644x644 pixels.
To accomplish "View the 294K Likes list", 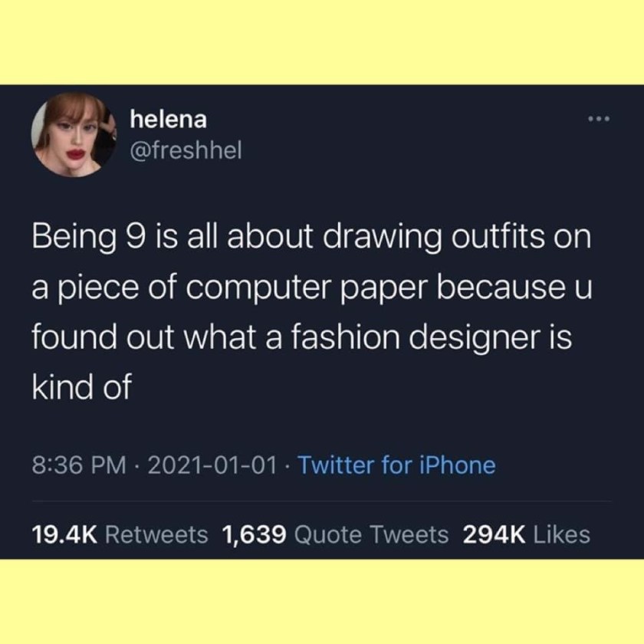I will pyautogui.click(x=527, y=535).
